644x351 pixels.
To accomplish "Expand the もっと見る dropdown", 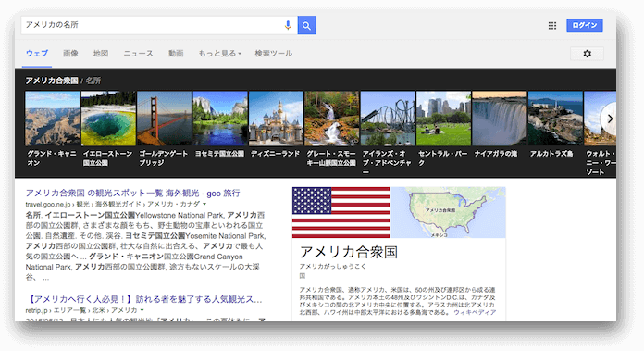I will [x=219, y=53].
